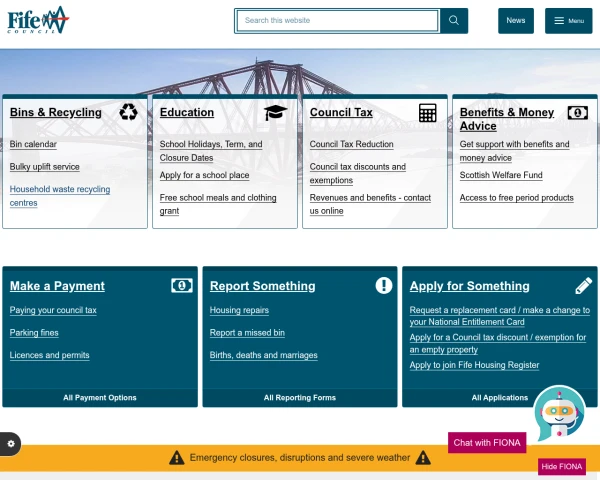600x480 pixels.
Task: Click All Applications button
Action: [500, 398]
